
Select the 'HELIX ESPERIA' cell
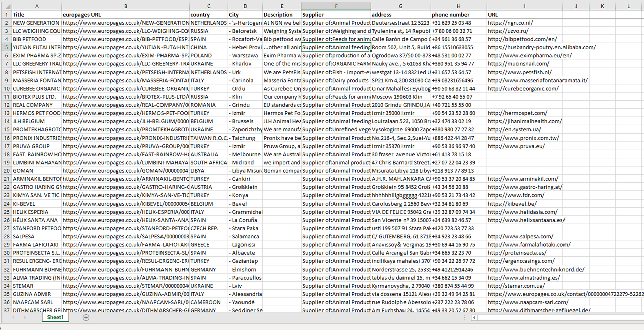37,212
